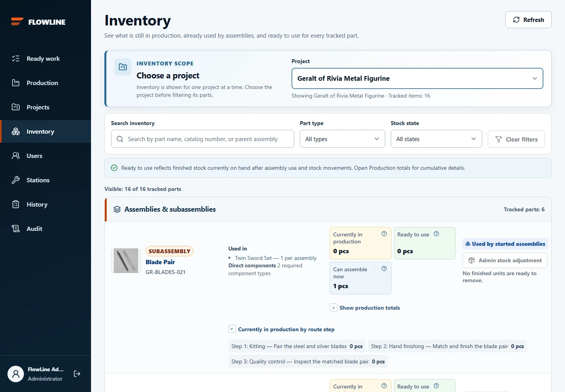Click the SUBASSEMBLY badge

169,251
